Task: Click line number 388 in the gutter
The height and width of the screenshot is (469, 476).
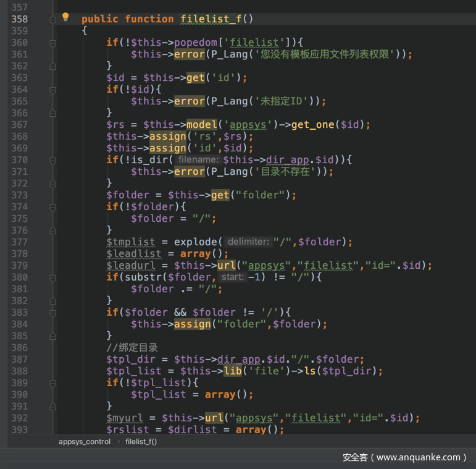Action: coord(19,371)
